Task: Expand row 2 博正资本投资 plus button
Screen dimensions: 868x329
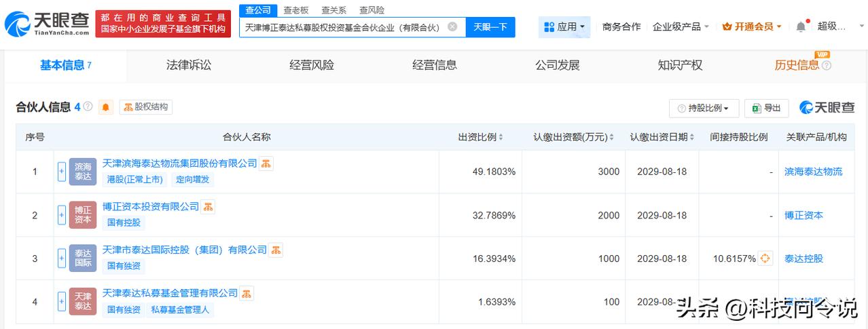Action: (61, 215)
